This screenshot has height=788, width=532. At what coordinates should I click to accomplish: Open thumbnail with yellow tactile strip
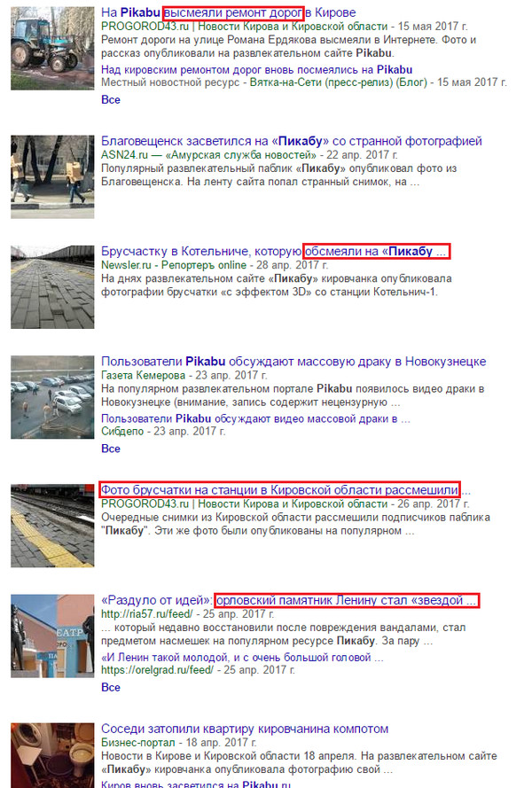click(52, 526)
